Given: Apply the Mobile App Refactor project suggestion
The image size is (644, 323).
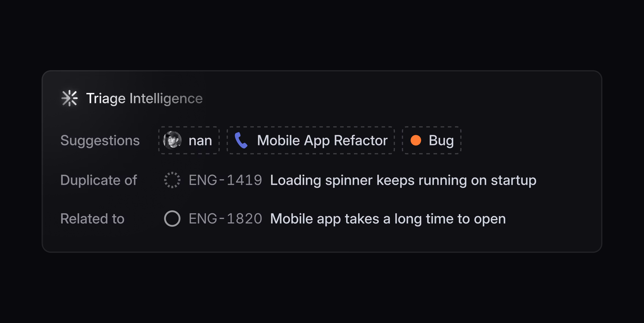Looking at the screenshot, I should [x=310, y=140].
